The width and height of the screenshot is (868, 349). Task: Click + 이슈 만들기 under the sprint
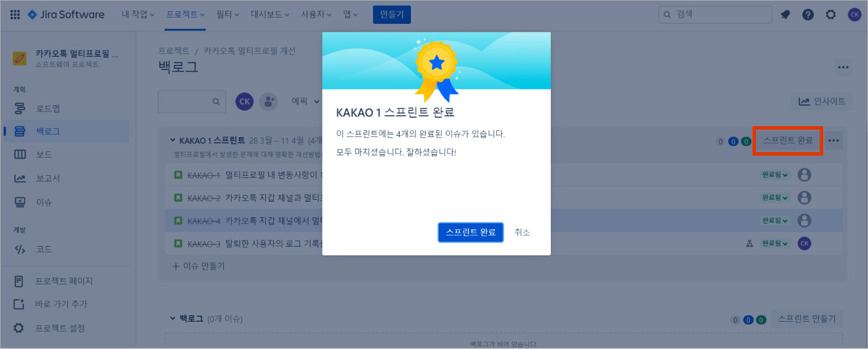pyautogui.click(x=199, y=266)
